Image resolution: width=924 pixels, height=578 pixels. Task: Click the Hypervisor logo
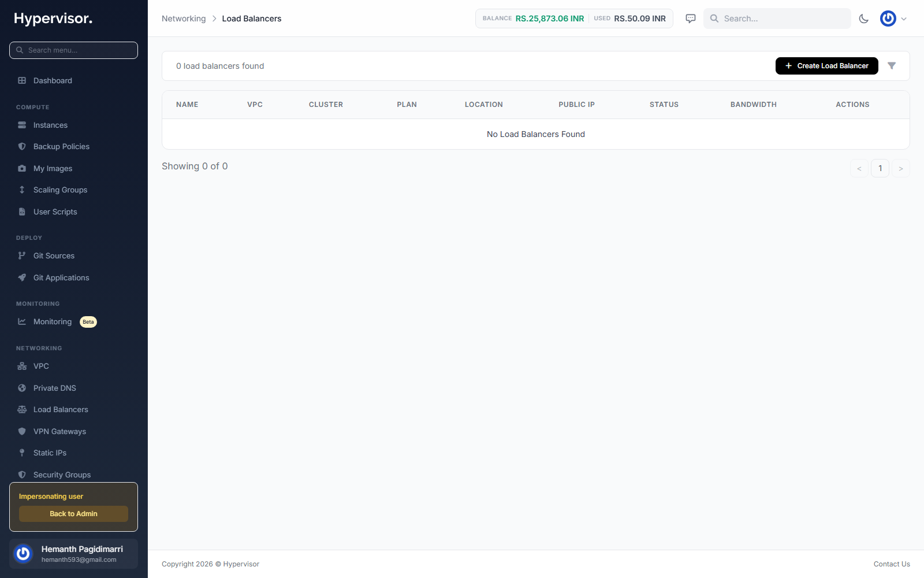coord(53,18)
